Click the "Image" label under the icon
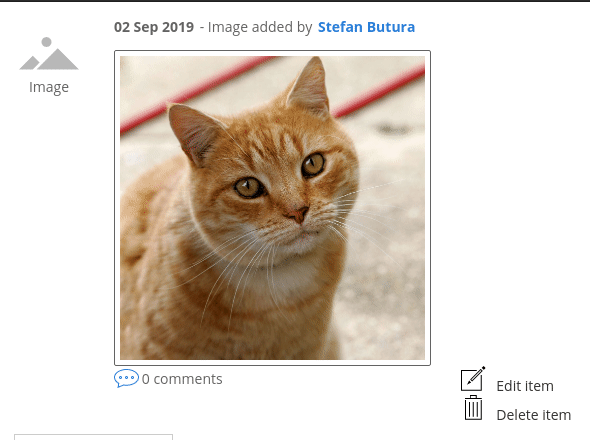Image resolution: width=590 pixels, height=440 pixels. point(49,87)
